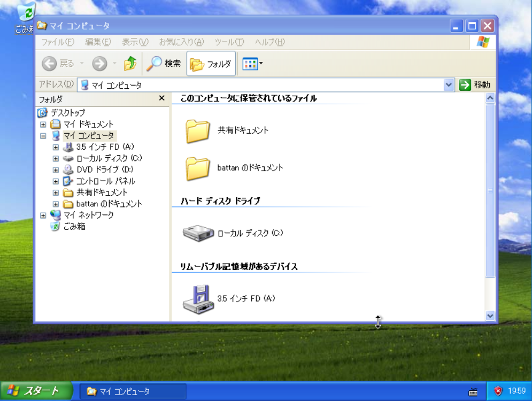Click リムーバブル記憶域があるデバイス section header

[238, 267]
